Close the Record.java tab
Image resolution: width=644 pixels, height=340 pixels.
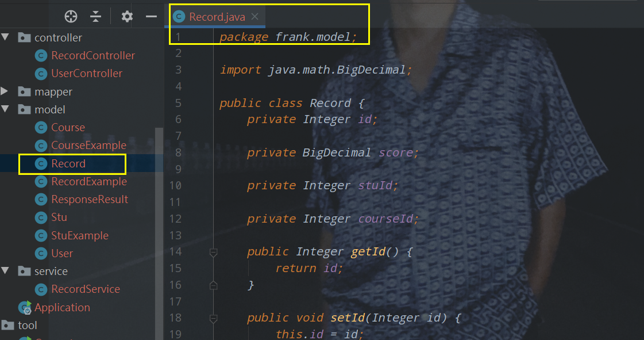point(255,17)
